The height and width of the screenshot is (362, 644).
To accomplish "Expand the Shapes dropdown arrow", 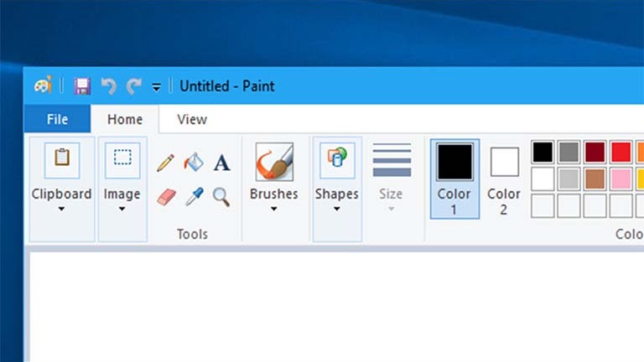I will (337, 209).
